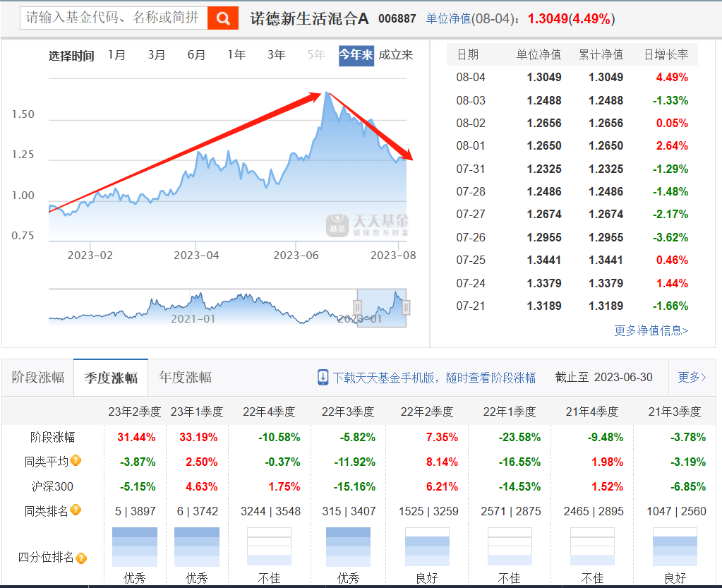Click the 07-21 date row

[572, 306]
